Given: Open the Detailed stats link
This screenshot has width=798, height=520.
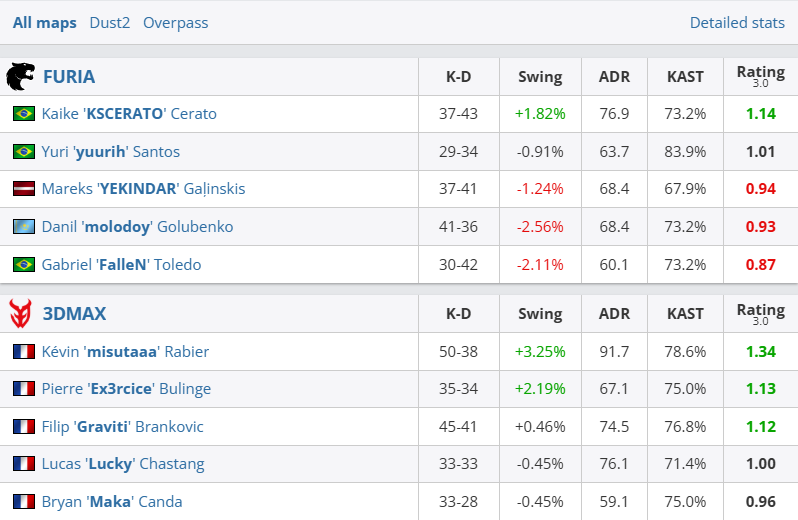Looking at the screenshot, I should coord(737,23).
